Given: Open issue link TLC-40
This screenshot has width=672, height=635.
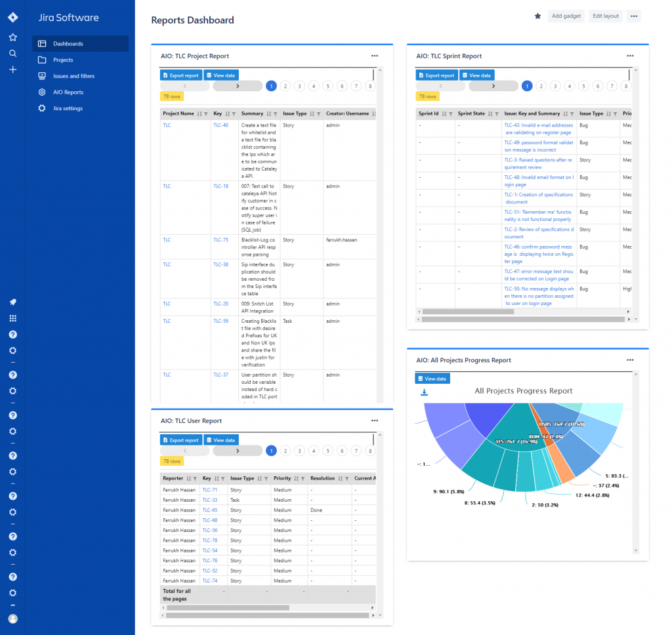Looking at the screenshot, I should [220, 125].
